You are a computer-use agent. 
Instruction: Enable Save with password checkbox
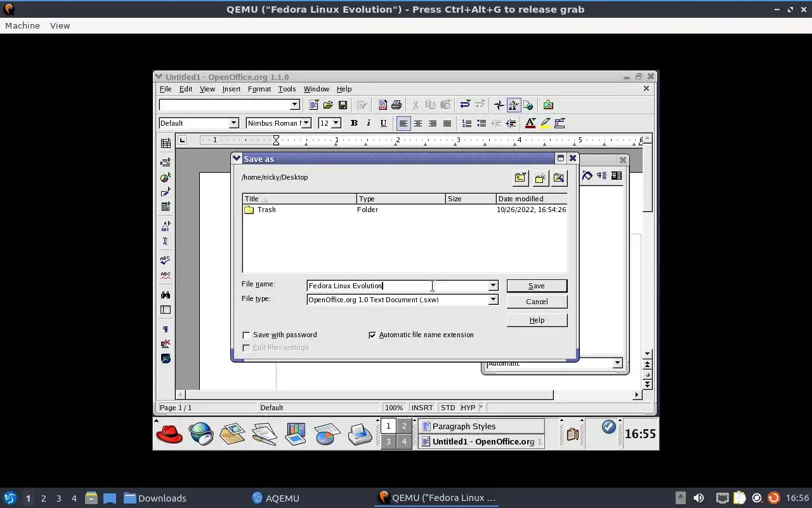(x=246, y=335)
